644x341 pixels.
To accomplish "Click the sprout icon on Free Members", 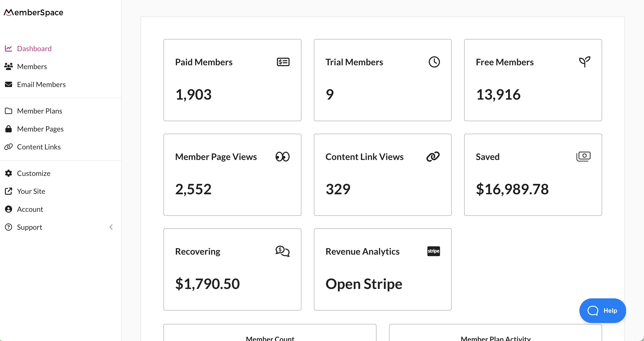I will [x=585, y=62].
